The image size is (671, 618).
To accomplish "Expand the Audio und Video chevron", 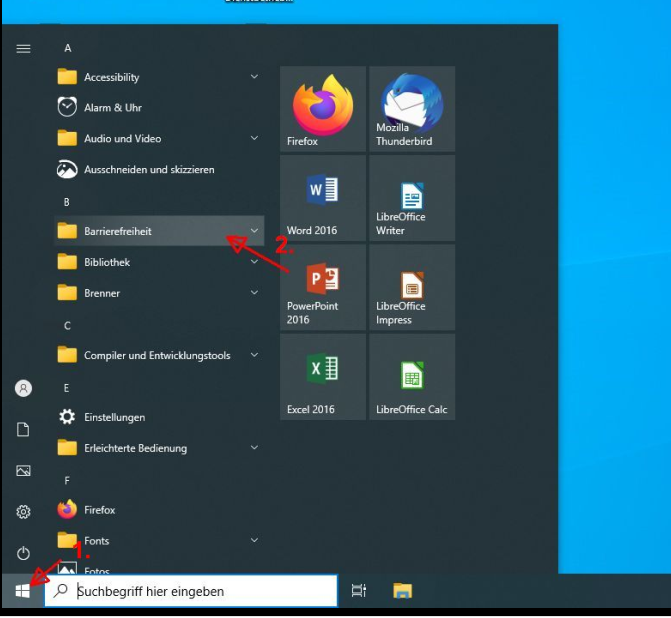I will (254, 138).
